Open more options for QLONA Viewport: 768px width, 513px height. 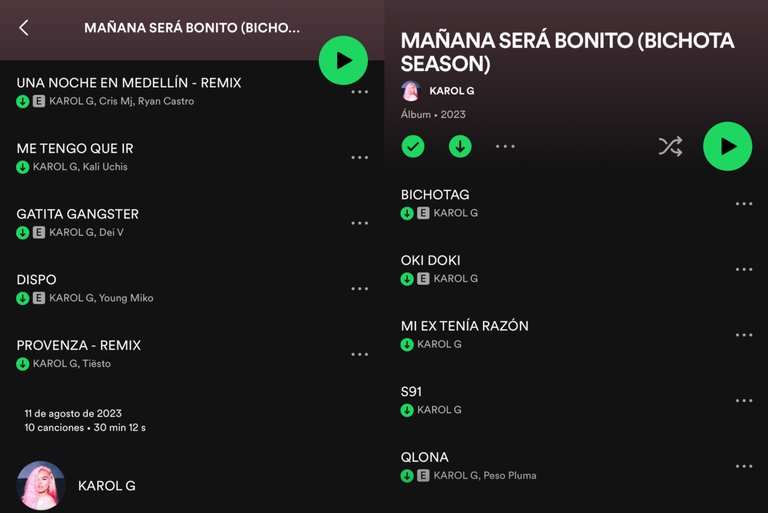point(744,466)
